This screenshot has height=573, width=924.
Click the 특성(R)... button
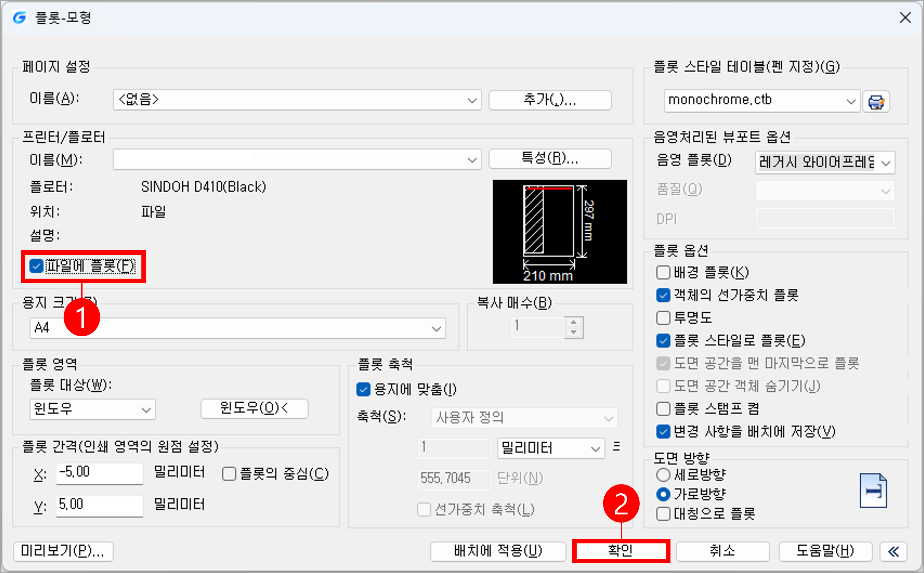tap(550, 158)
